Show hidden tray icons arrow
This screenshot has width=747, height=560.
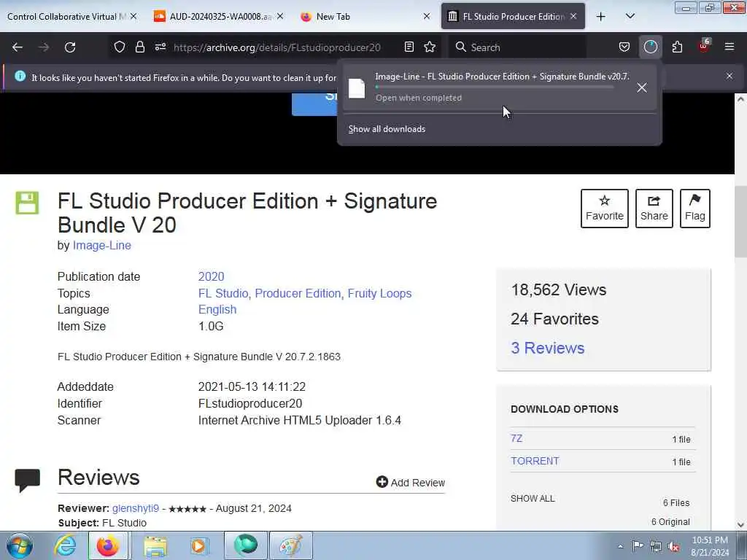click(x=620, y=546)
